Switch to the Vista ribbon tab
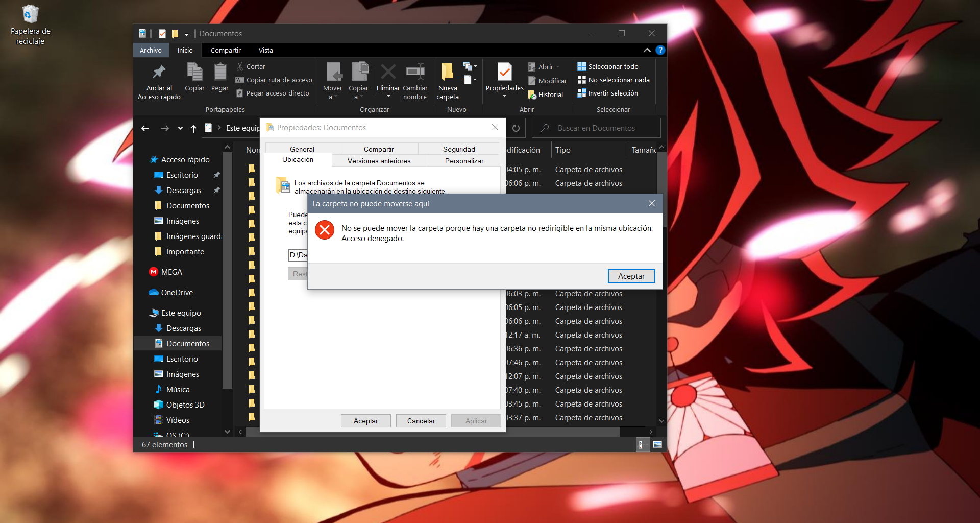The height and width of the screenshot is (523, 980). 265,50
